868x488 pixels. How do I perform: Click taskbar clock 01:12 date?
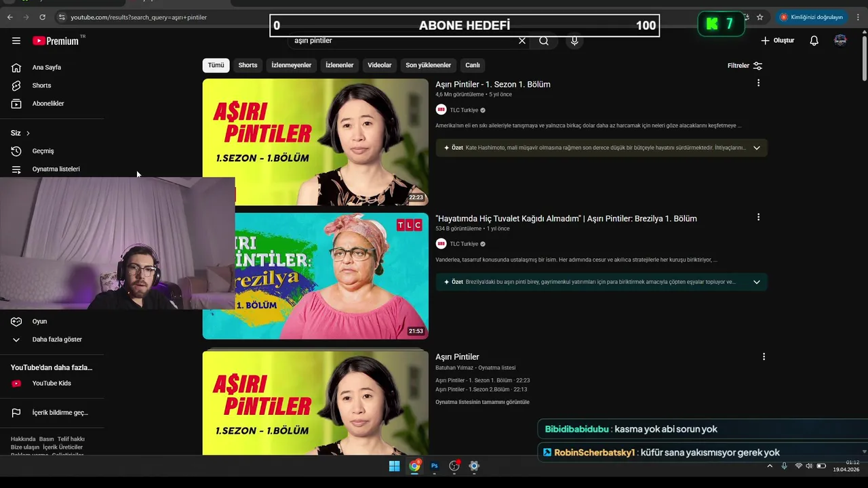coord(846,466)
